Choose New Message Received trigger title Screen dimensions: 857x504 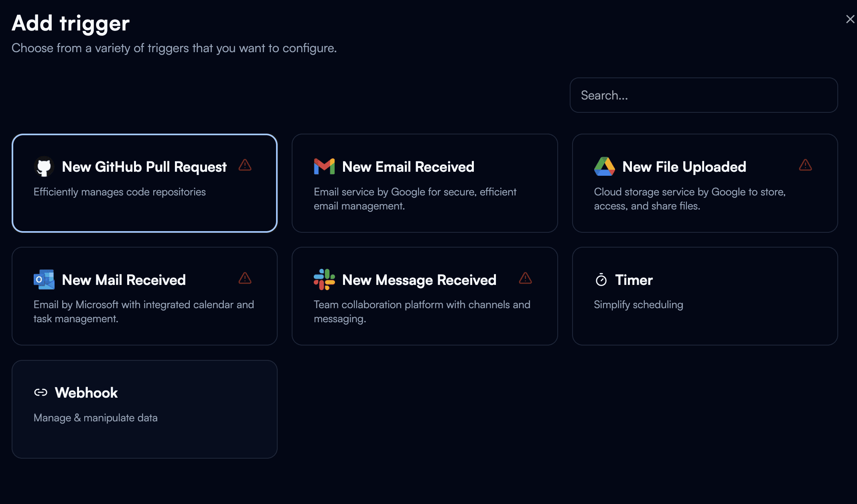click(419, 280)
